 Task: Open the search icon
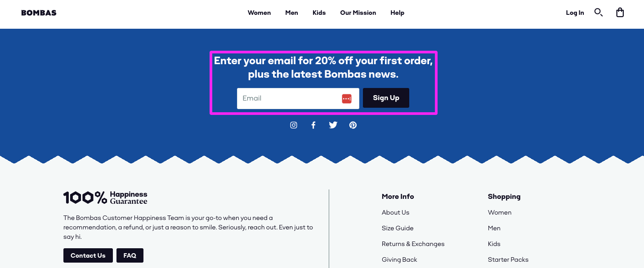click(599, 13)
